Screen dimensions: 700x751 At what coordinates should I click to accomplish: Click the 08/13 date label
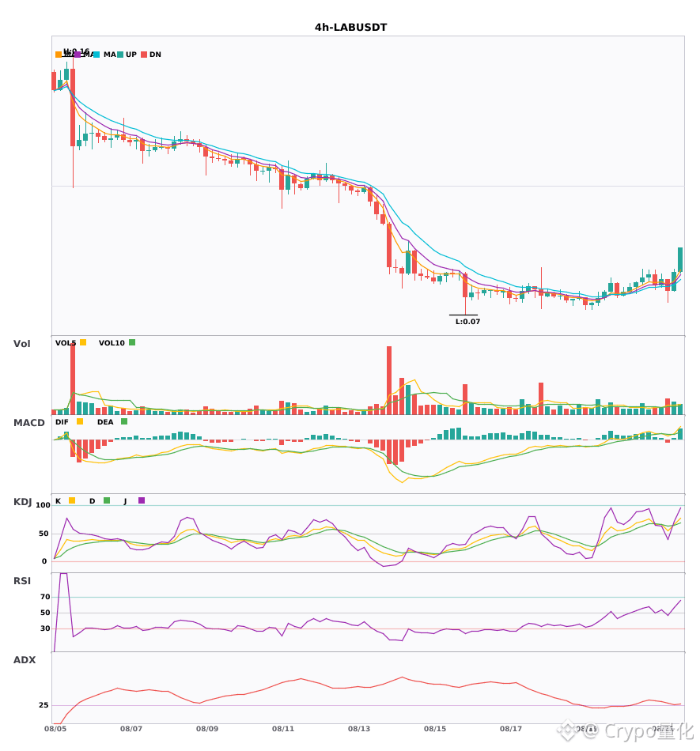[359, 729]
